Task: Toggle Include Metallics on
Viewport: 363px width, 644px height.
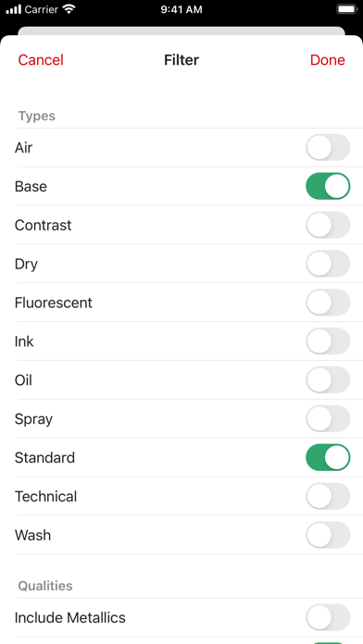Action: coord(328,617)
